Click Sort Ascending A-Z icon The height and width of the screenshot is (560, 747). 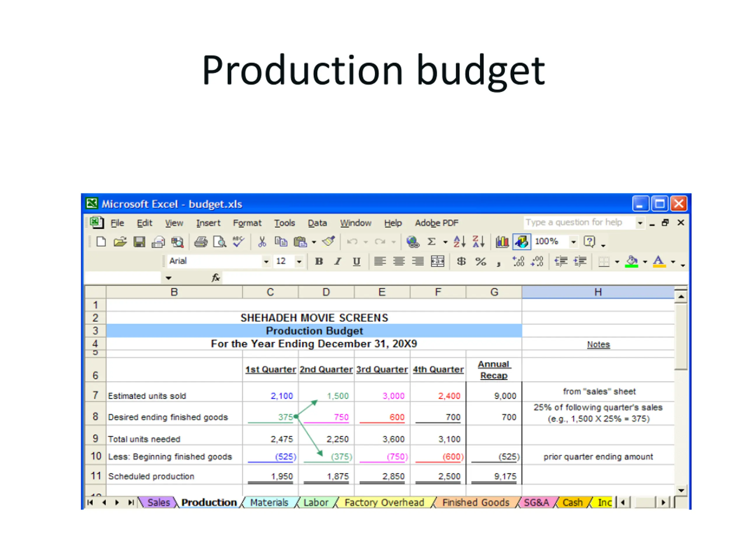[x=459, y=242]
